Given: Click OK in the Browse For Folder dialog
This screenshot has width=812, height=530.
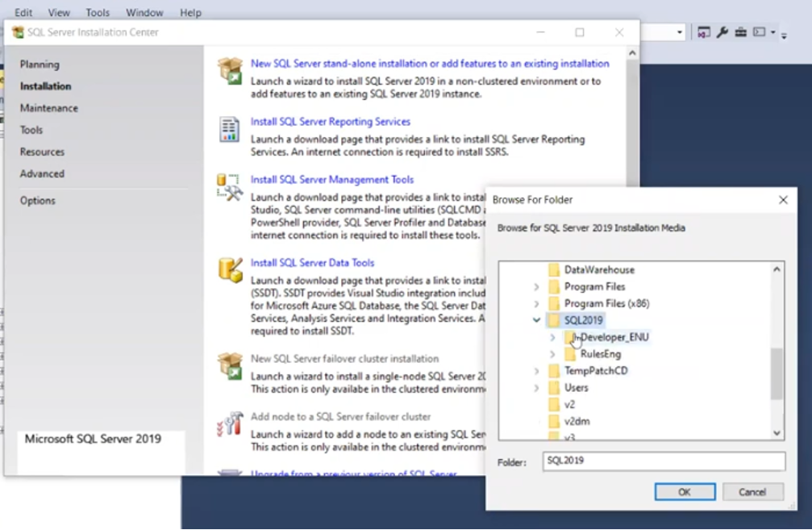Looking at the screenshot, I should (x=684, y=491).
